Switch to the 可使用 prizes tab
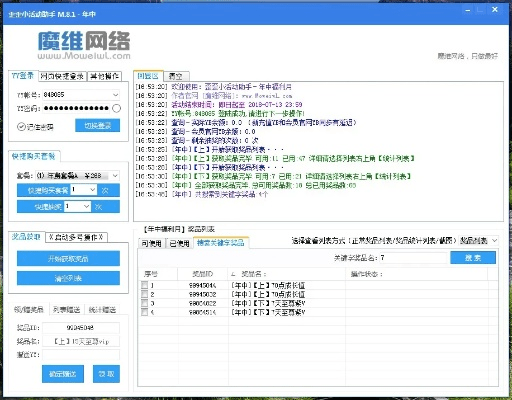Image resolution: width=512 pixels, height=400 pixels. click(x=152, y=243)
